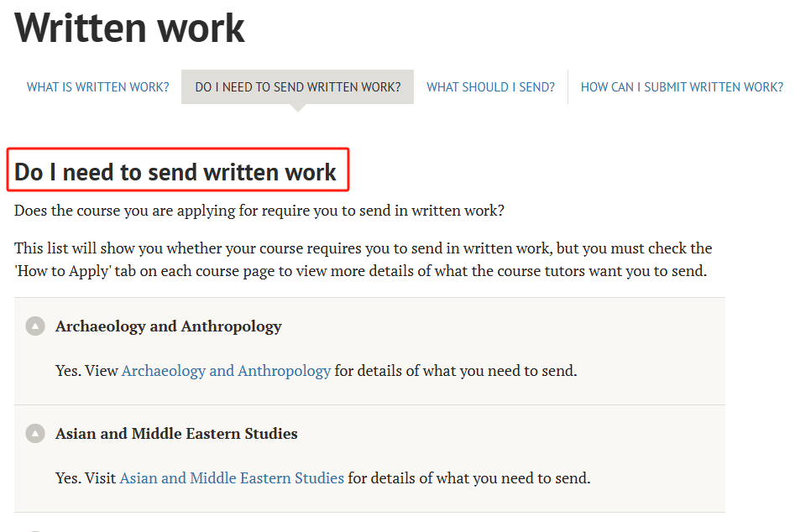Visit the Asian and Middle Eastern Studies link
795x532 pixels.
(232, 478)
